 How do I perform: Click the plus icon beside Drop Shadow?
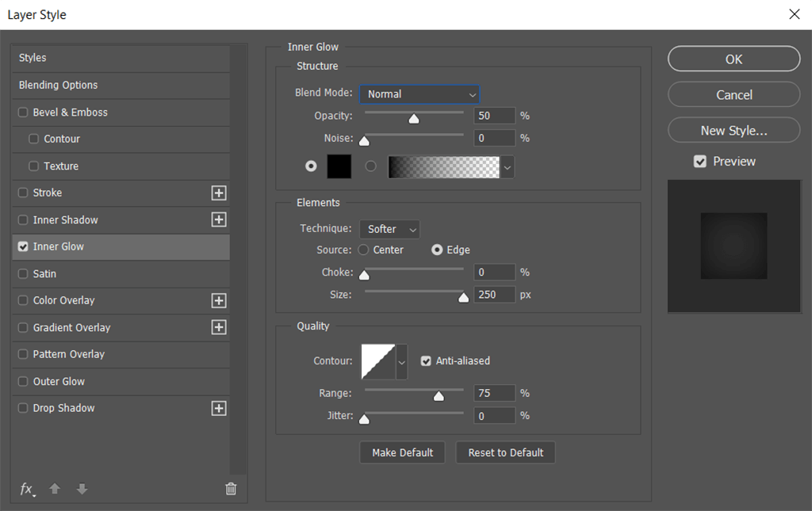tap(219, 408)
